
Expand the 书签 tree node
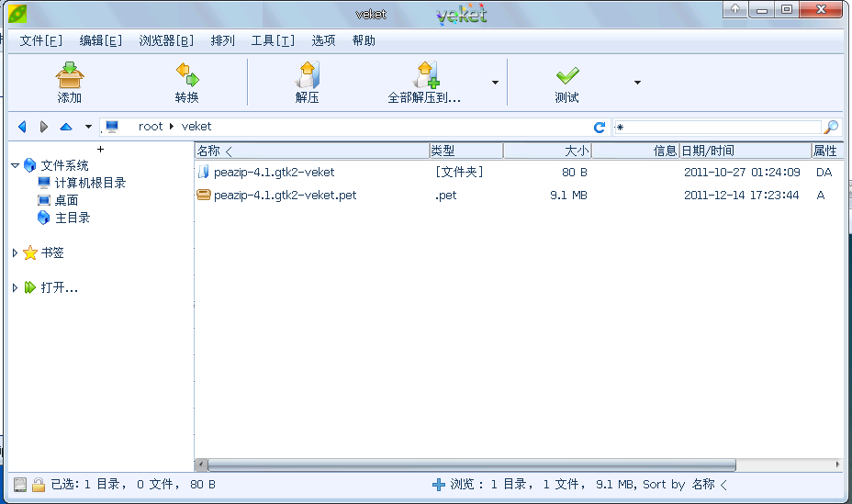(x=16, y=252)
